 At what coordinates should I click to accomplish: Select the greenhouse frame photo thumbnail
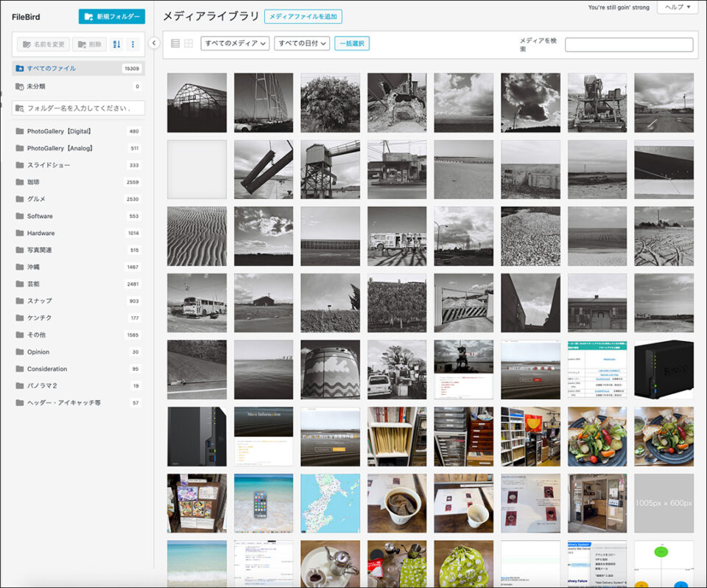click(x=197, y=103)
